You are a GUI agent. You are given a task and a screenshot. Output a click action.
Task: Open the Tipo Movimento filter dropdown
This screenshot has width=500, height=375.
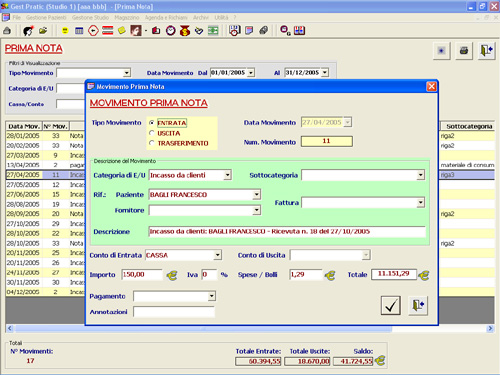click(127, 73)
